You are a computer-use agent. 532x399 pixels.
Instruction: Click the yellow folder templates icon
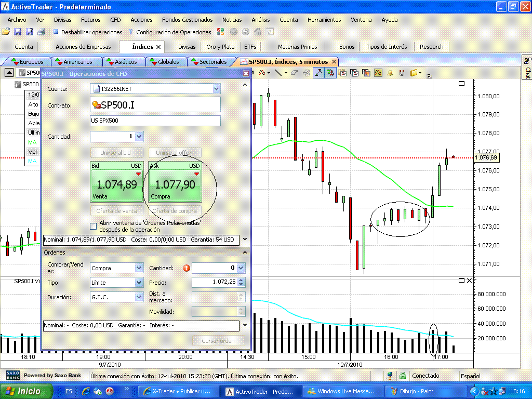coord(414,73)
